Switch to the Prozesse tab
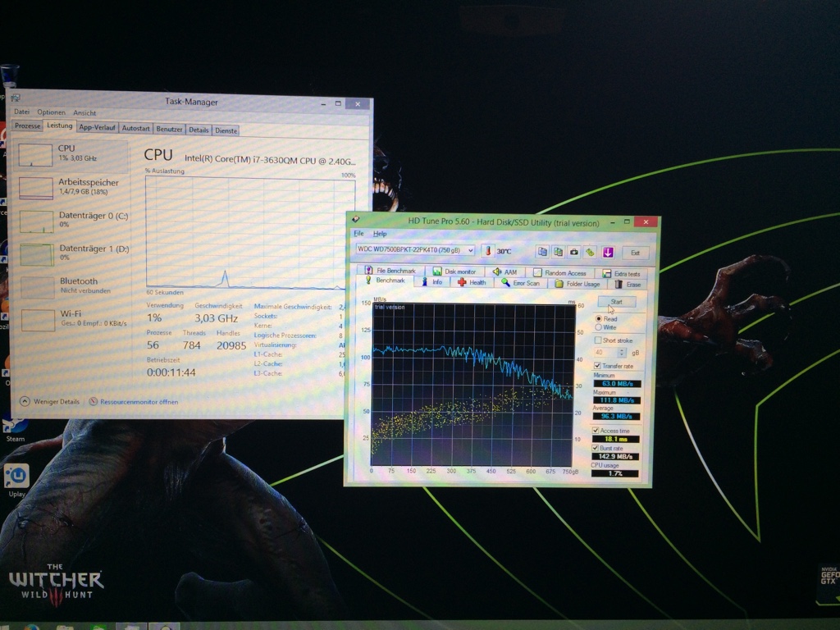The image size is (840, 630). point(27,126)
